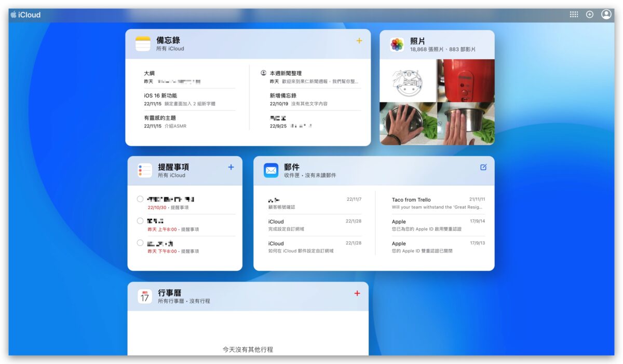Open the 行事曆 widget title

(170, 292)
